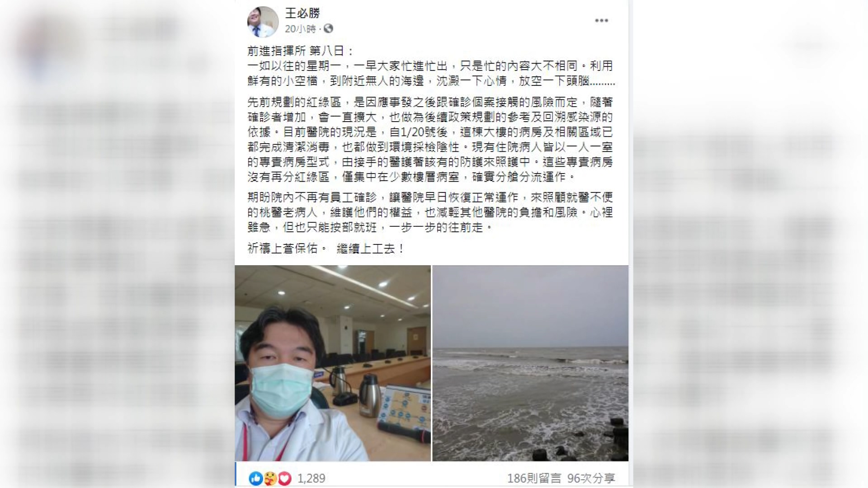Screen dimensions: 868x488
Task: Click the text 繼續上工去！
Action: click(371, 248)
